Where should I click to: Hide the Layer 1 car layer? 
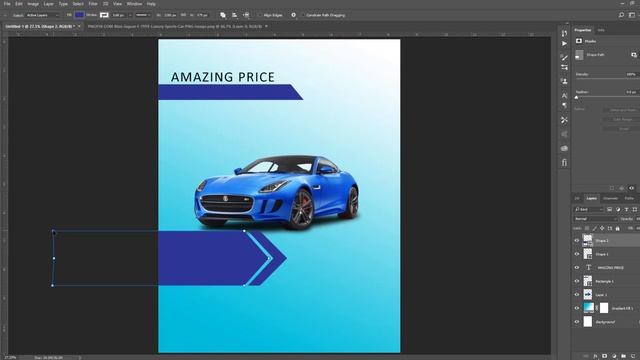577,295
